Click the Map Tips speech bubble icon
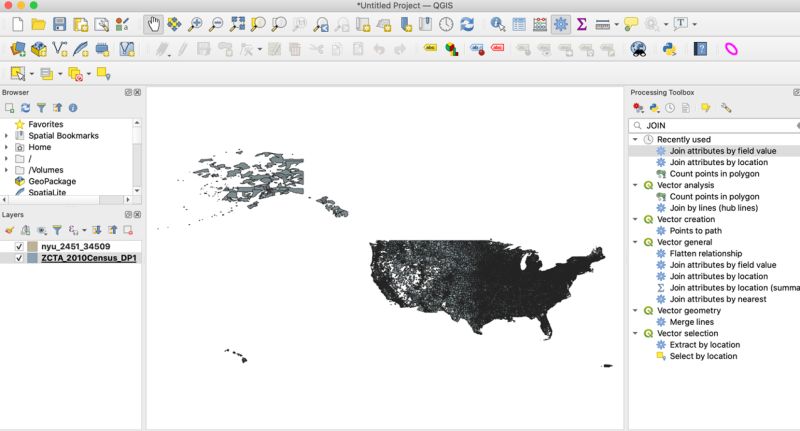The image size is (800, 431). [x=631, y=24]
